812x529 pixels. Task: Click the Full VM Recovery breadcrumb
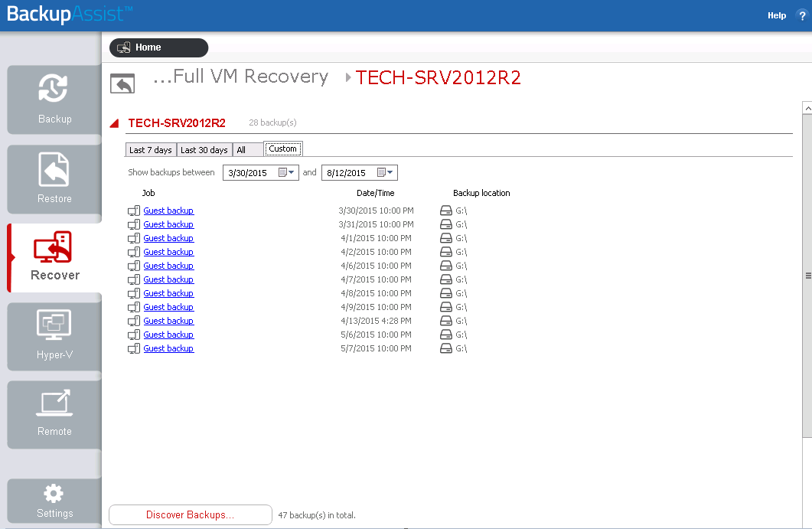click(241, 77)
